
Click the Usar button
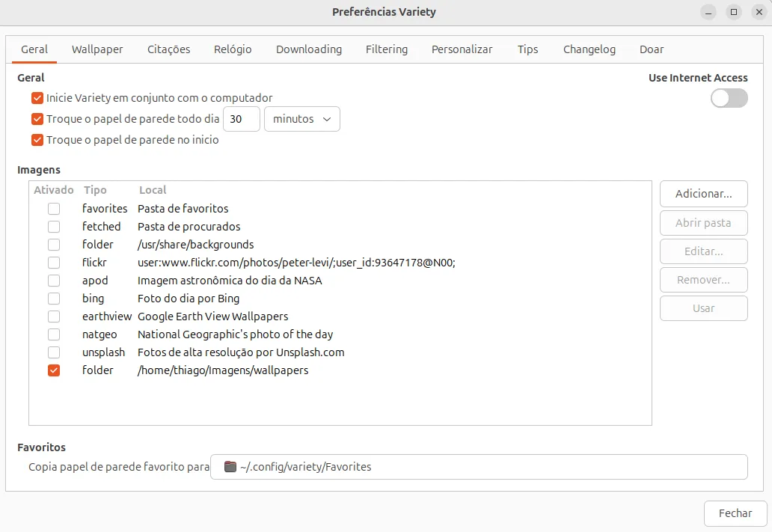[x=704, y=308]
